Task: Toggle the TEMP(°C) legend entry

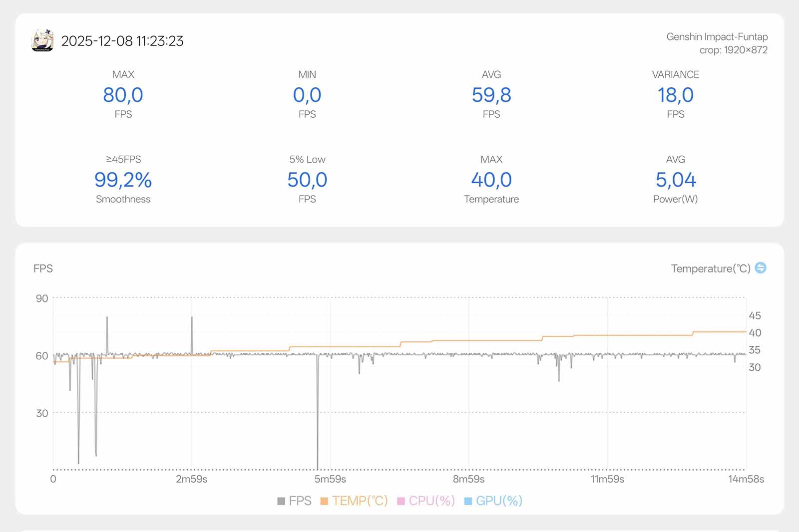Action: pyautogui.click(x=354, y=501)
